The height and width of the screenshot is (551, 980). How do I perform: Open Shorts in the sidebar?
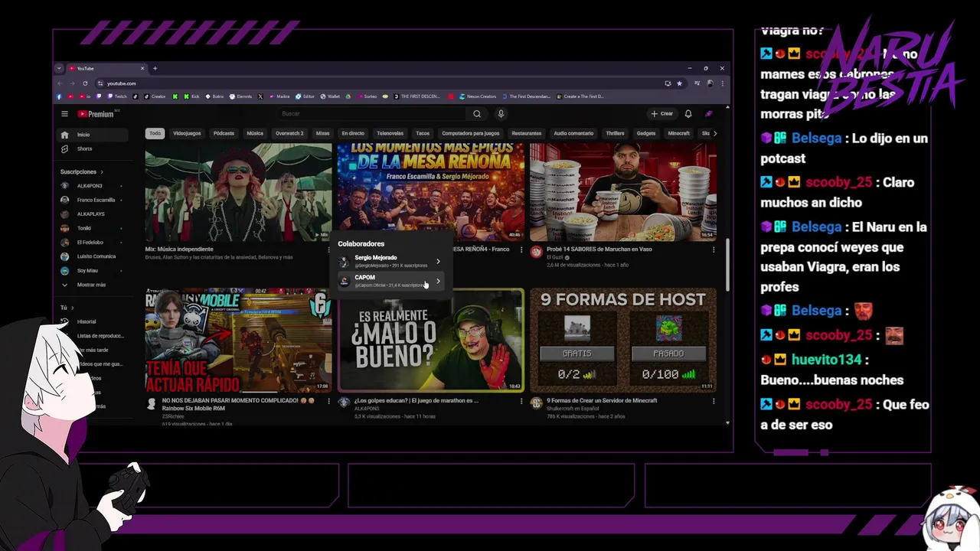pos(93,148)
